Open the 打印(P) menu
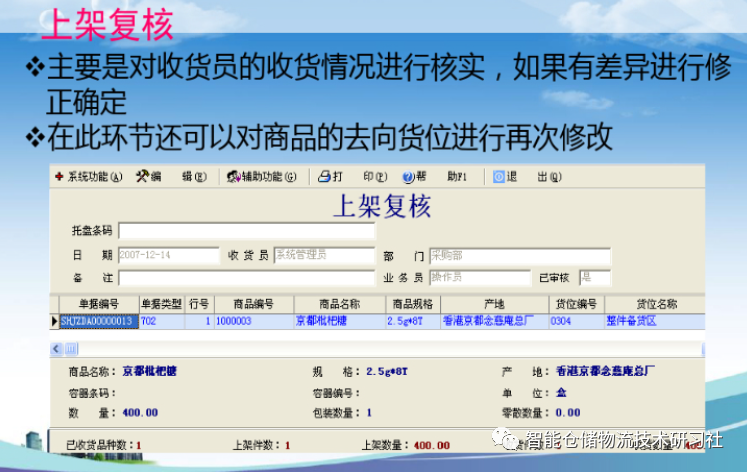Viewport: 747px width, 472px height. pyautogui.click(x=360, y=177)
